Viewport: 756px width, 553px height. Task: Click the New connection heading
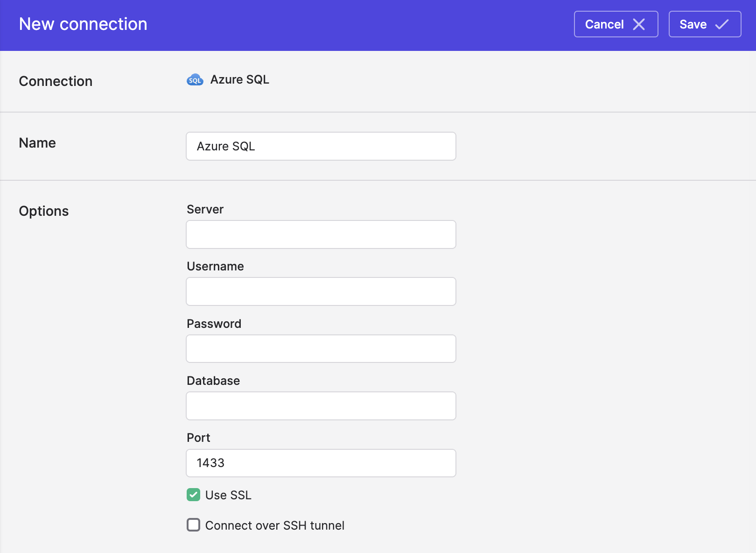(83, 24)
